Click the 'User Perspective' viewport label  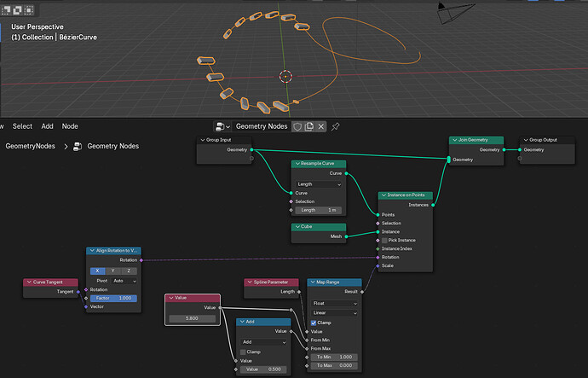pos(37,27)
